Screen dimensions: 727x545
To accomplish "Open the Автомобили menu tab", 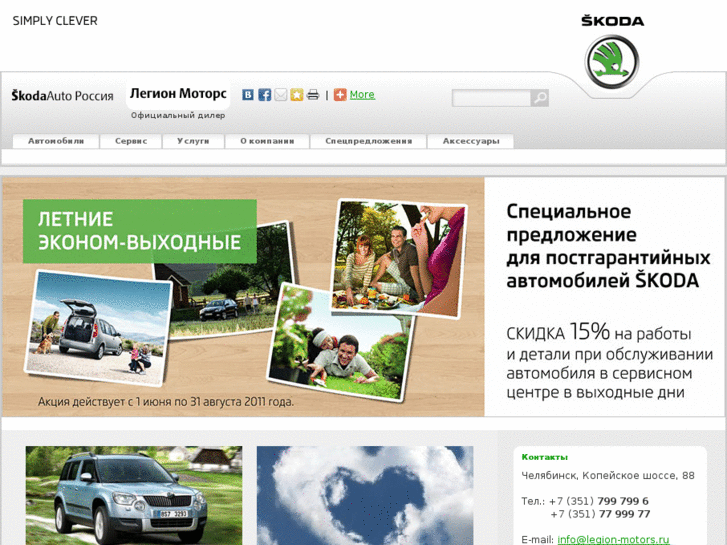I will (x=56, y=141).
